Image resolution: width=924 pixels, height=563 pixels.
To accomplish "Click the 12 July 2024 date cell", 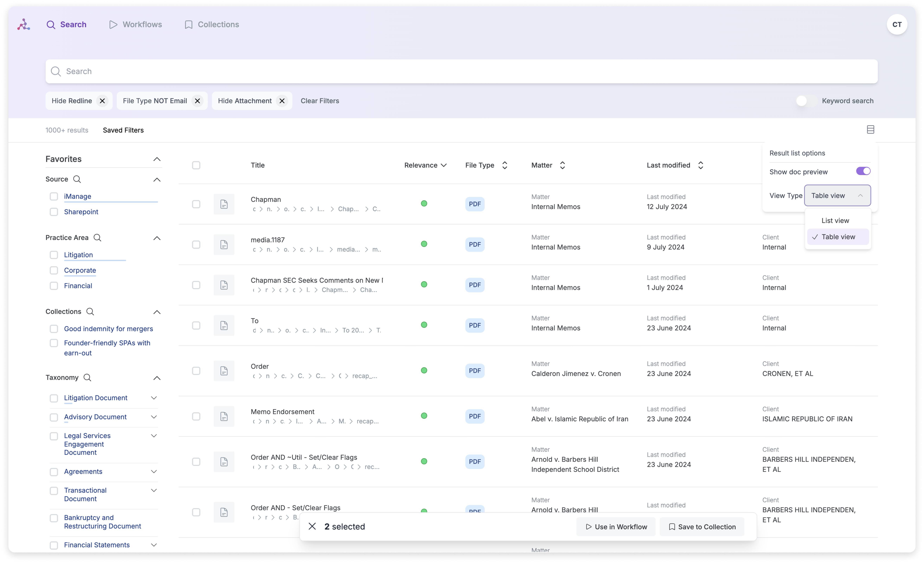I will [667, 206].
